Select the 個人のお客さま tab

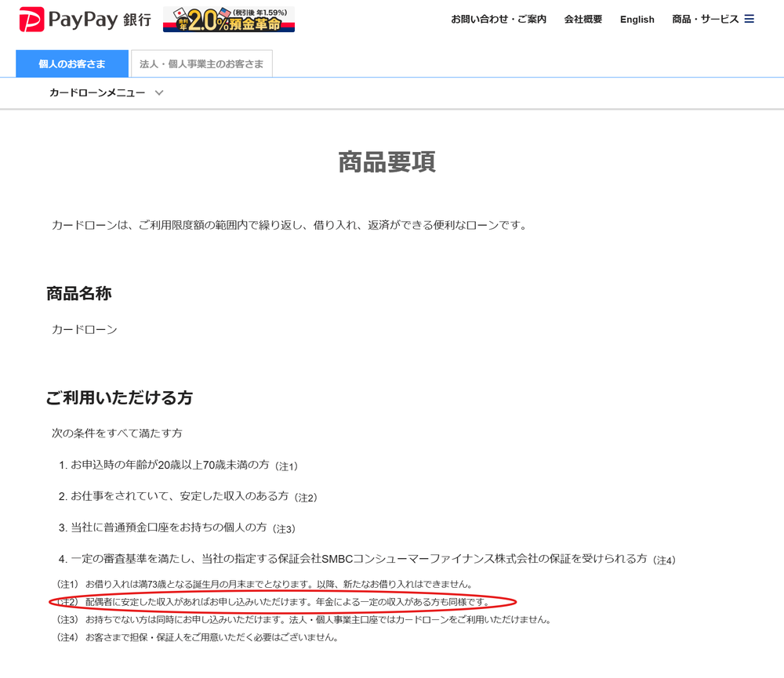pyautogui.click(x=72, y=63)
